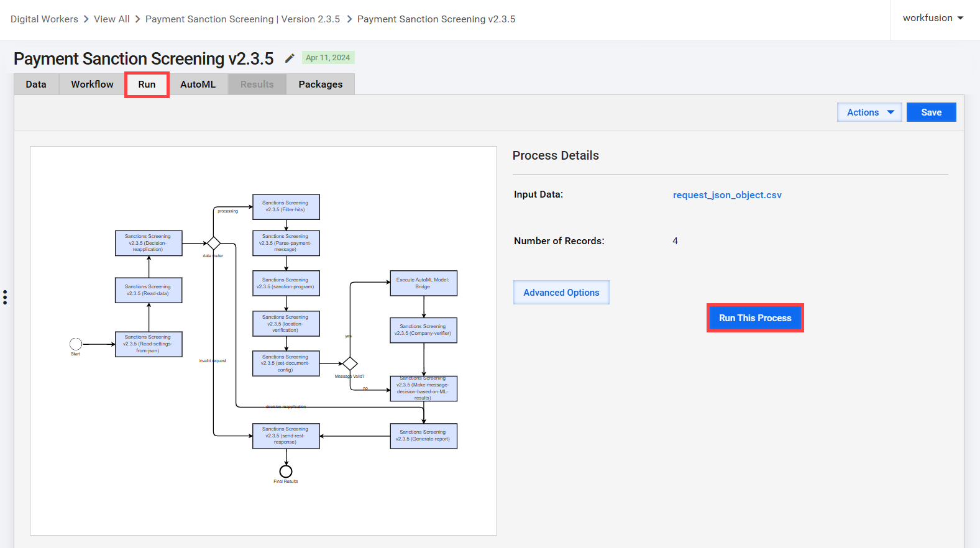Viewport: 980px width, 548px height.
Task: Open the three-dot side panel handle
Action: (x=5, y=297)
